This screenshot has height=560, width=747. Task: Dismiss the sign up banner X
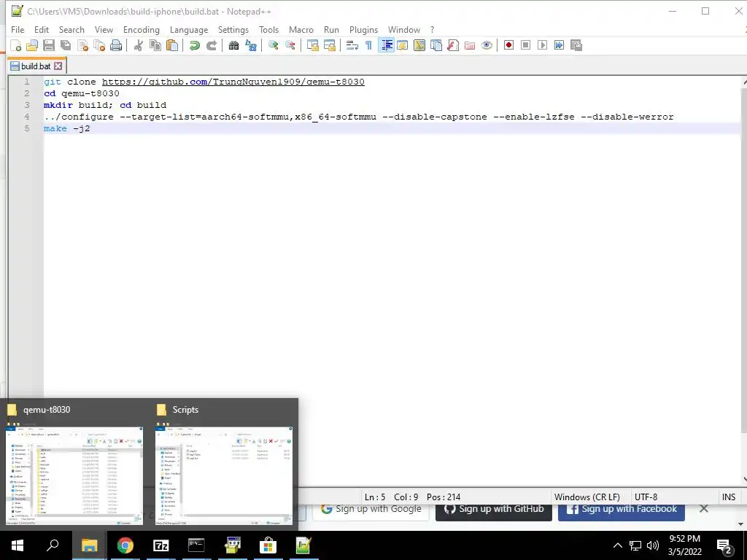tap(704, 508)
